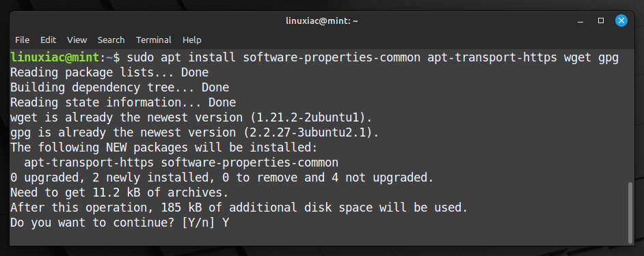644x256 pixels.
Task: Click apt-transport-https in the NEW packages list
Action: point(89,163)
